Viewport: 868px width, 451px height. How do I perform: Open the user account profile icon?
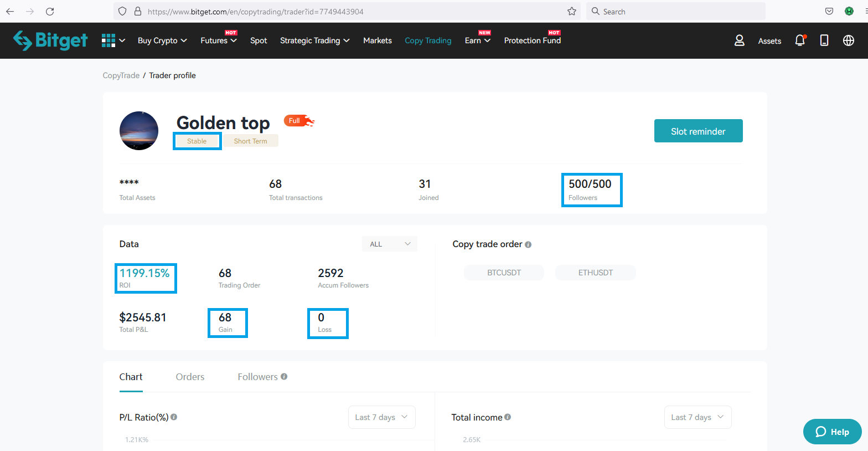click(739, 40)
